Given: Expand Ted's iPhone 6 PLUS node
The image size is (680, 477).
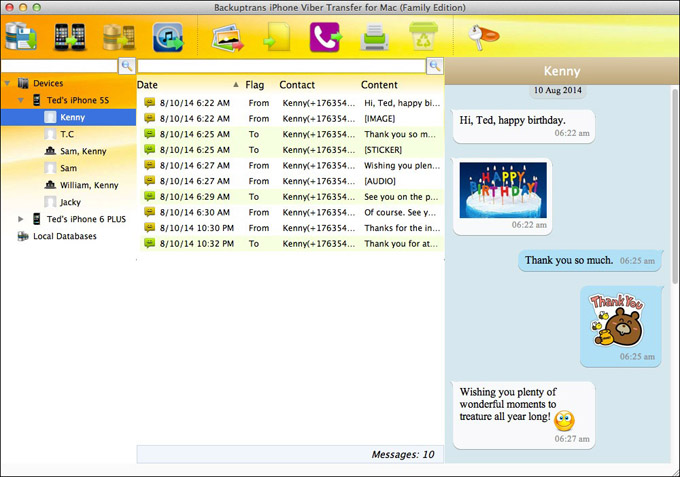Looking at the screenshot, I should tap(20, 219).
